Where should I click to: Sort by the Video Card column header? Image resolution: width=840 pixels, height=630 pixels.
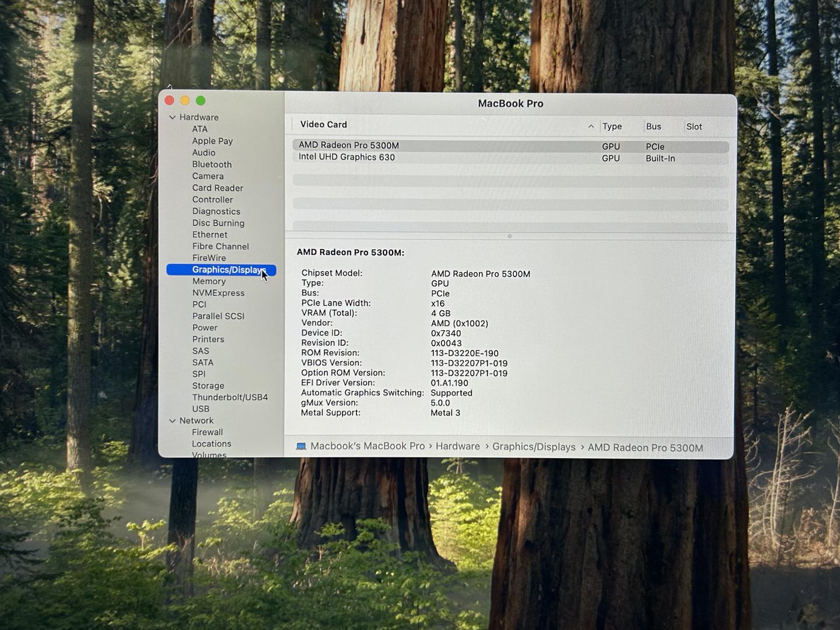click(x=323, y=124)
